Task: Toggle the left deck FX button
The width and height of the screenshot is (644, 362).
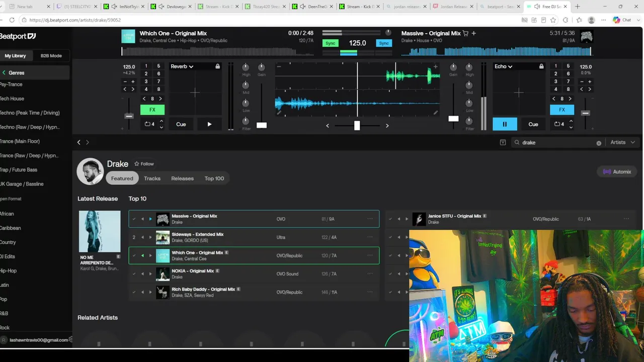Action: [x=152, y=110]
